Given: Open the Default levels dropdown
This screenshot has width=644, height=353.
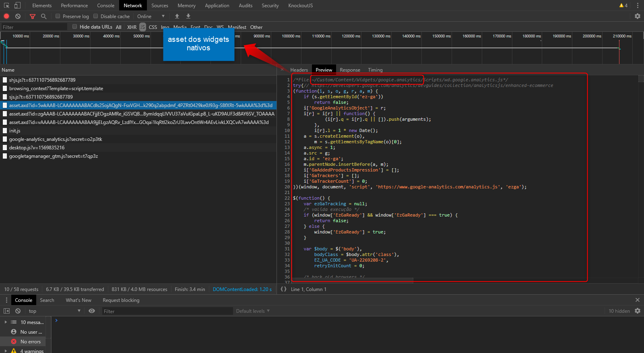Looking at the screenshot, I should (253, 311).
